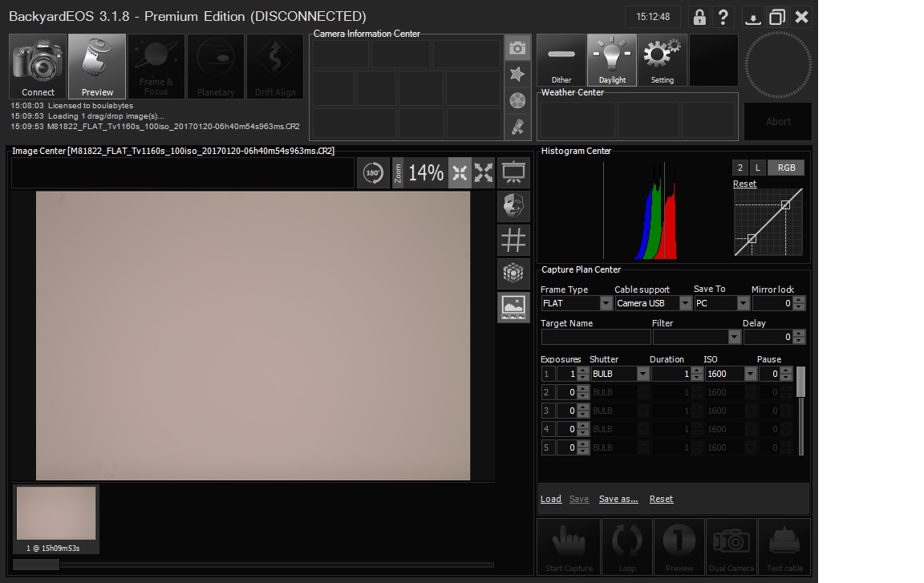The width and height of the screenshot is (924, 583).
Task: Rotate the image 180 degrees
Action: [x=373, y=173]
